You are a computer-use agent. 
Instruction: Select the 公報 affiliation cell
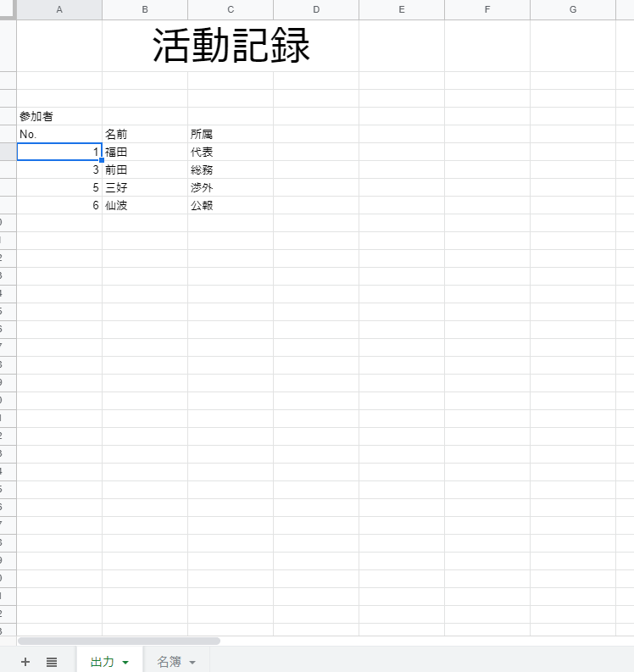pos(231,205)
